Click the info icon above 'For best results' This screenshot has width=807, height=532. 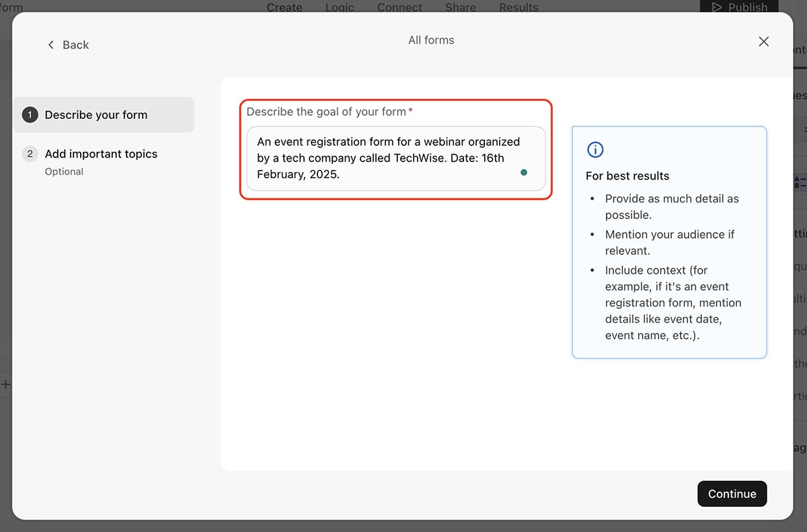pyautogui.click(x=594, y=149)
